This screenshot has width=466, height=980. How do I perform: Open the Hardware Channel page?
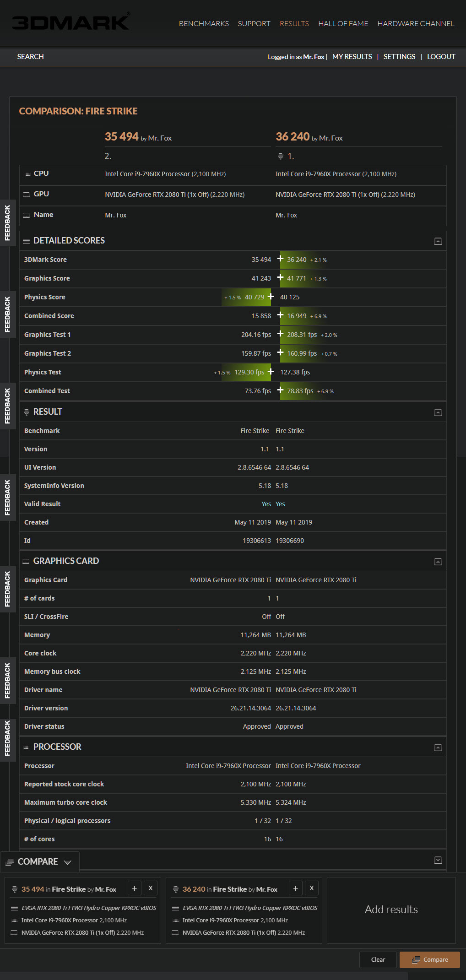416,23
